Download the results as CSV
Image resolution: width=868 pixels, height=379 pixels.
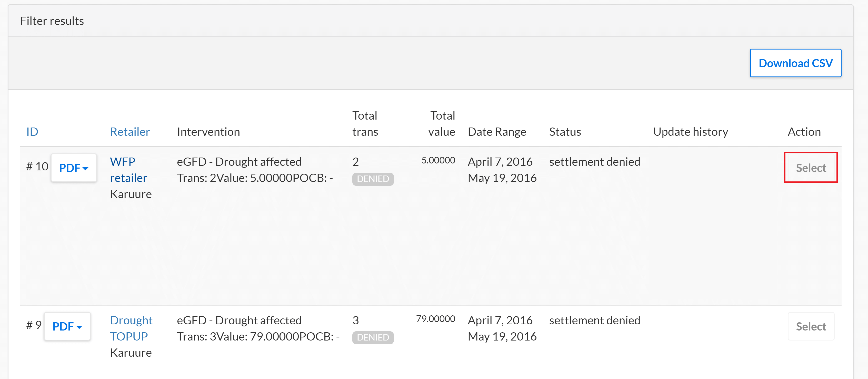pyautogui.click(x=795, y=63)
